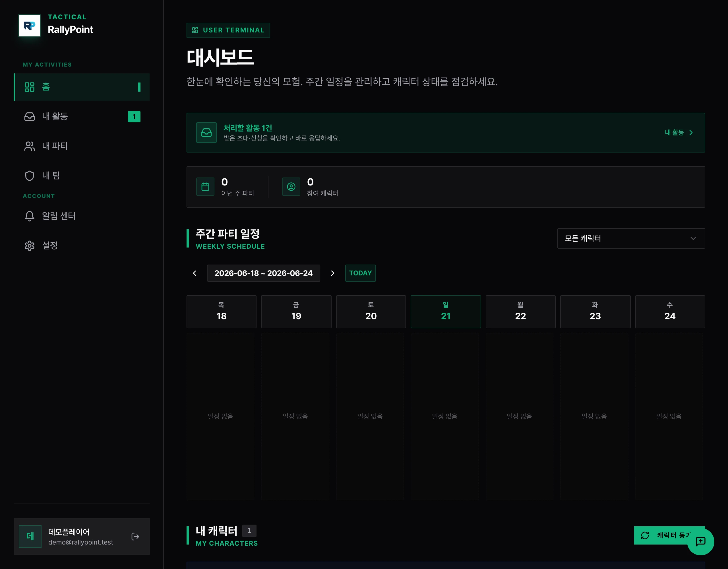
Task: Open the 홈 menu item
Action: (82, 87)
